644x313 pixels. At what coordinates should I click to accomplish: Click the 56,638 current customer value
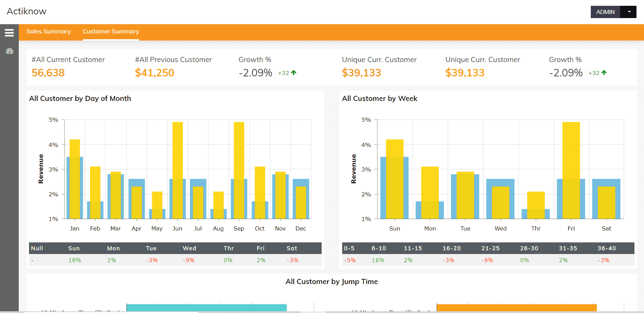[x=48, y=73]
